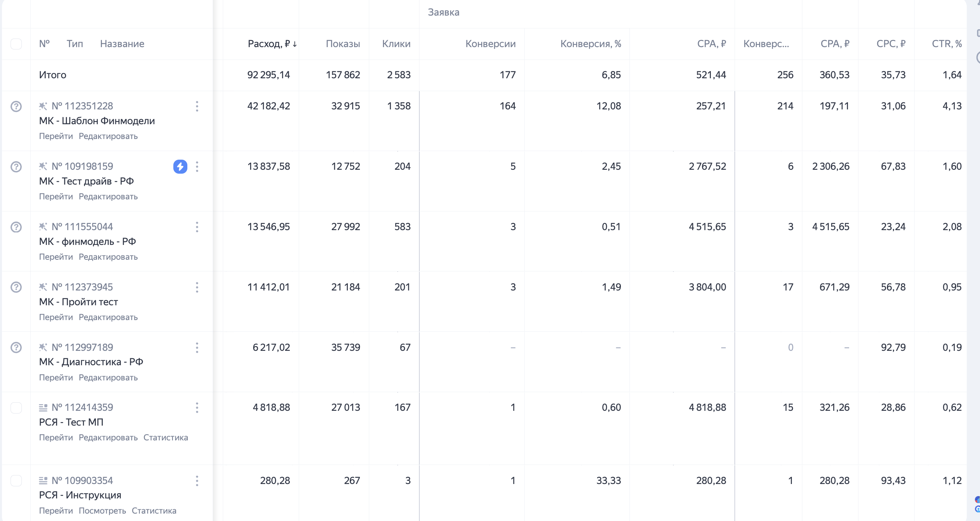The width and height of the screenshot is (980, 521).
Task: Open campaign name МК - финмодель - РФ
Action: (87, 241)
